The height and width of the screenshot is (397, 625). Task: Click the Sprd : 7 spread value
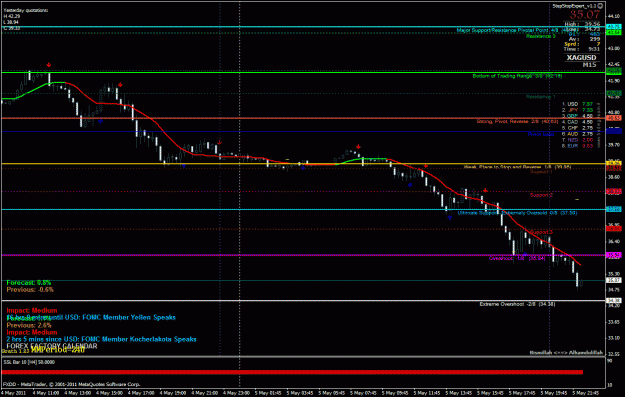click(x=582, y=44)
